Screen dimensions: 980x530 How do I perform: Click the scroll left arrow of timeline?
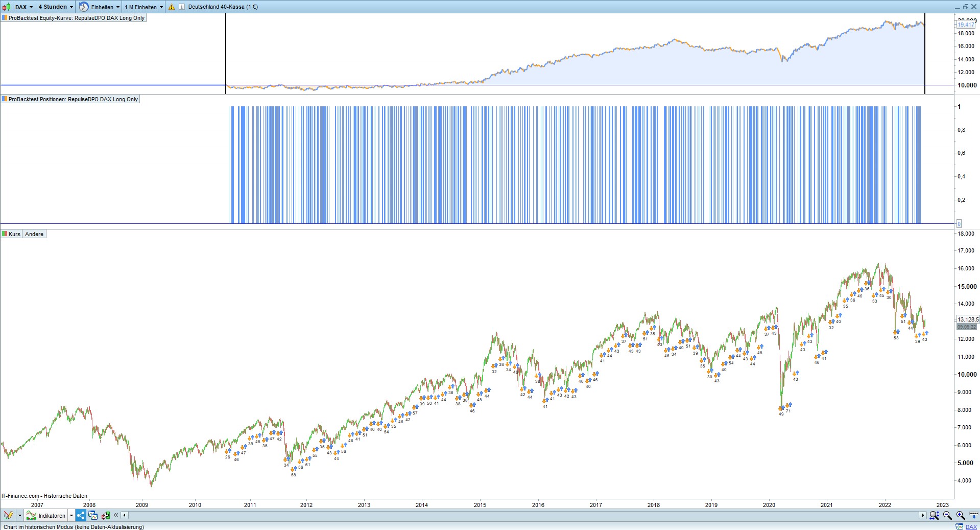[x=124, y=515]
